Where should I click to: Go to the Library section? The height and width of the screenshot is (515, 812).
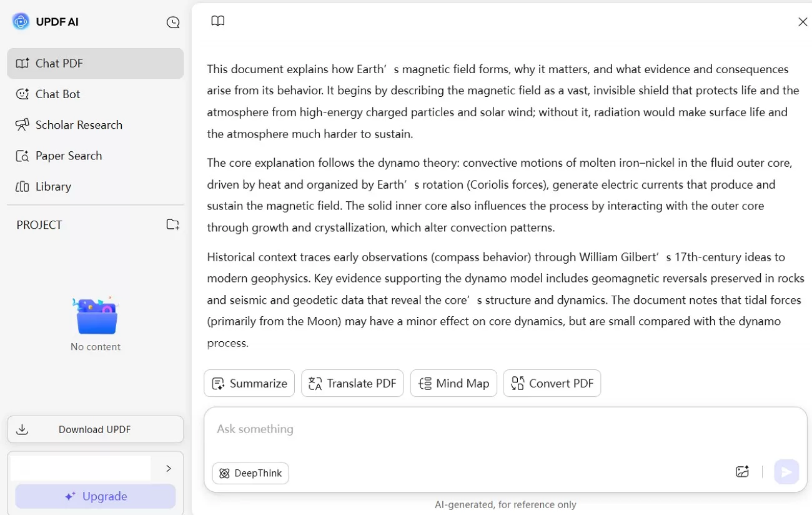pyautogui.click(x=52, y=186)
